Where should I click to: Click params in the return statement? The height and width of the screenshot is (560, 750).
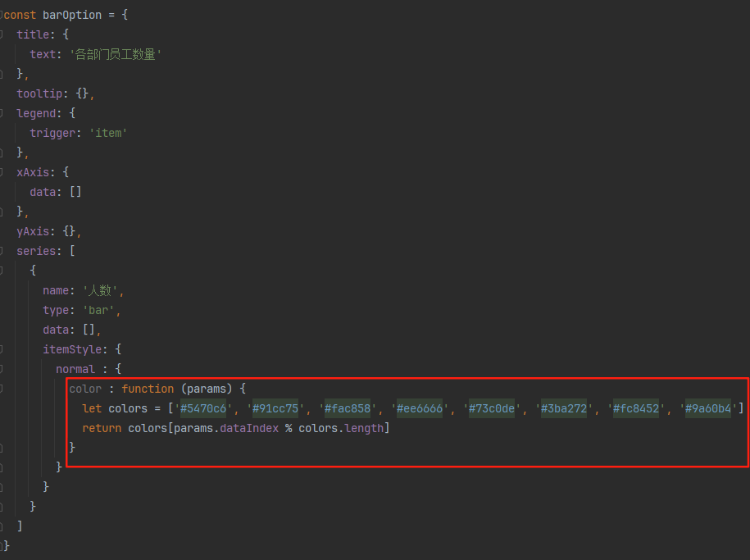193,428
